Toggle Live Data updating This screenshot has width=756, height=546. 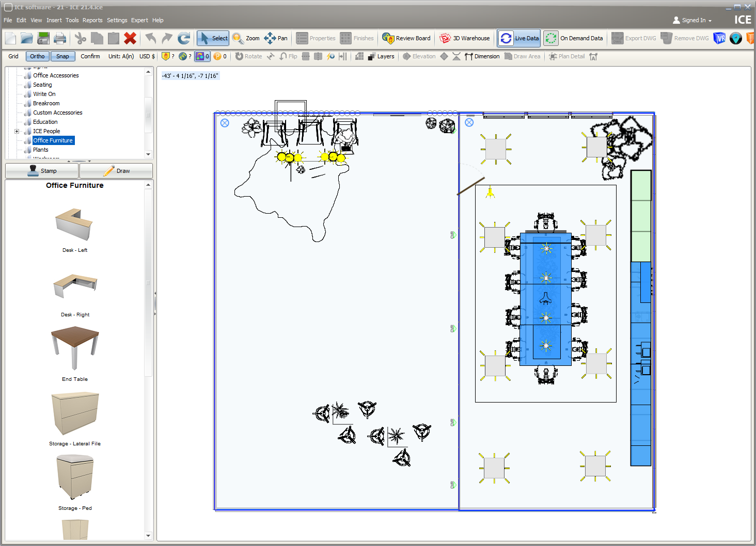(x=519, y=38)
